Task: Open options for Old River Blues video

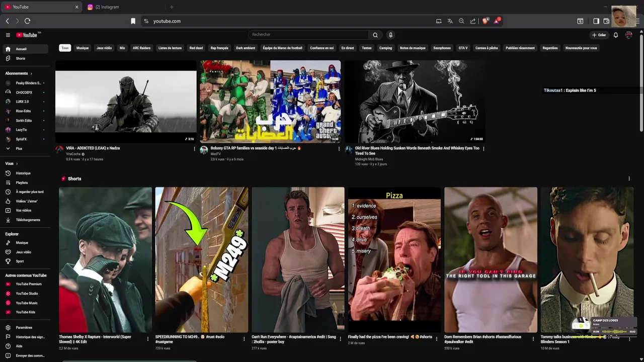Action: pos(484,149)
